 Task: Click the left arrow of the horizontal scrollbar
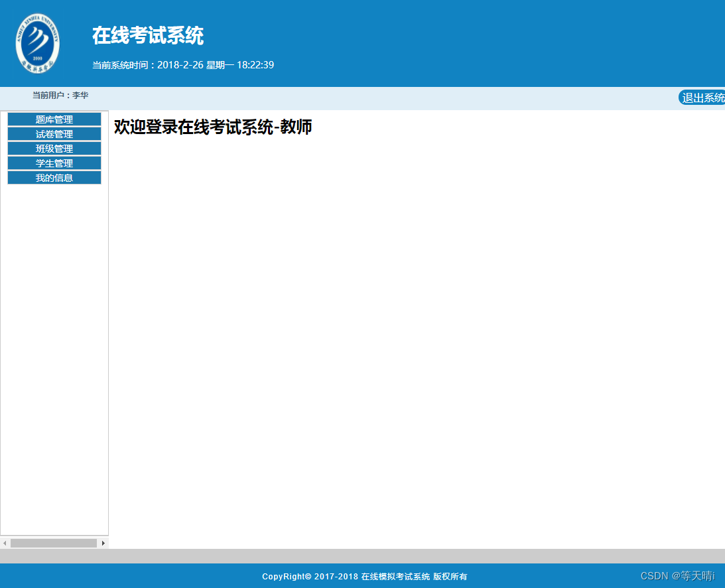point(5,542)
